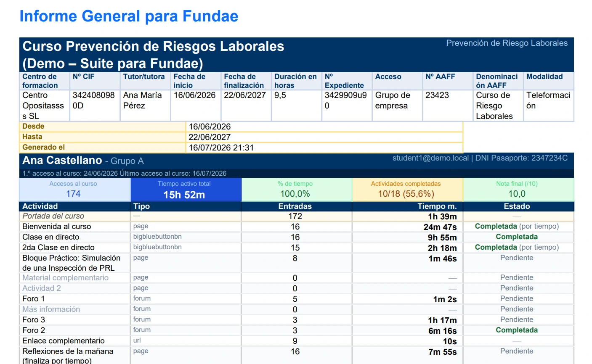Click the 'Grupo A' group label
This screenshot has width=592, height=364.
[x=127, y=161]
